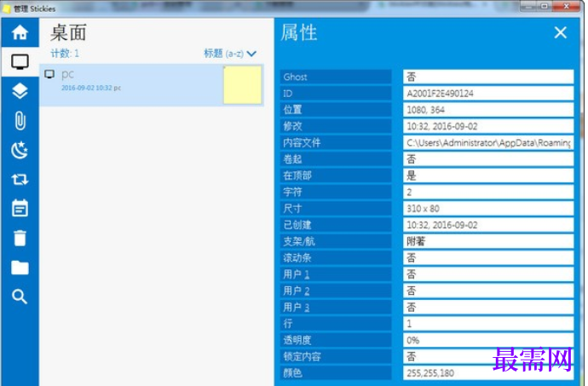This screenshot has width=588, height=386.
Task: Click the pc entry's 2016-09-02 10:32 timestamp
Action: click(x=87, y=88)
